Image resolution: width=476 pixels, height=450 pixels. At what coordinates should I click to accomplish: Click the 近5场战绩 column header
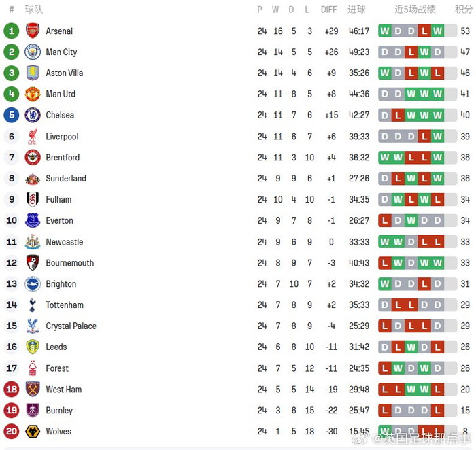(x=415, y=10)
